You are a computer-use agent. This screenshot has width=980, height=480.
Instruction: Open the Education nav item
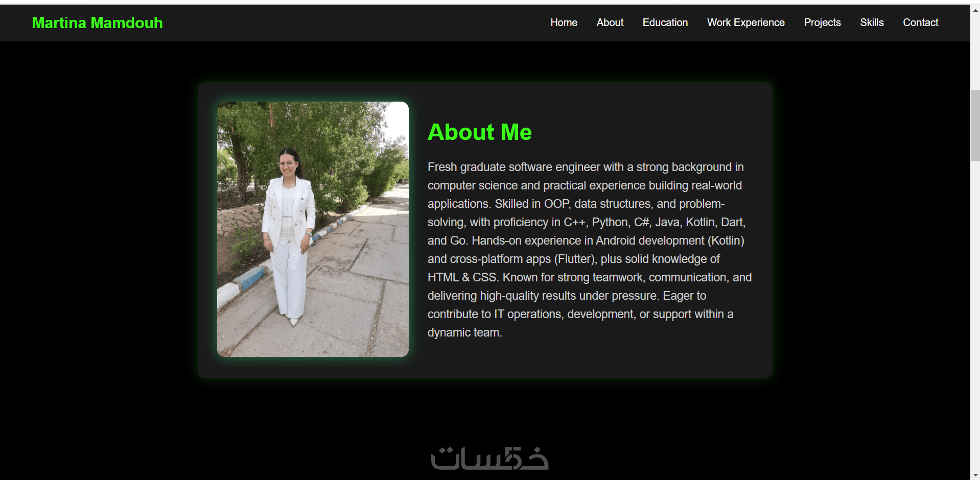tap(665, 22)
